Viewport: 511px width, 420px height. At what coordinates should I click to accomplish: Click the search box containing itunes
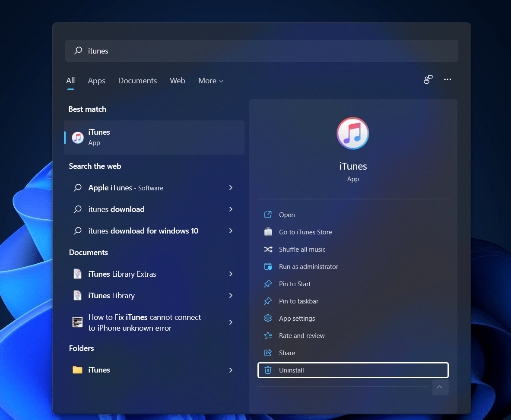pyautogui.click(x=261, y=51)
